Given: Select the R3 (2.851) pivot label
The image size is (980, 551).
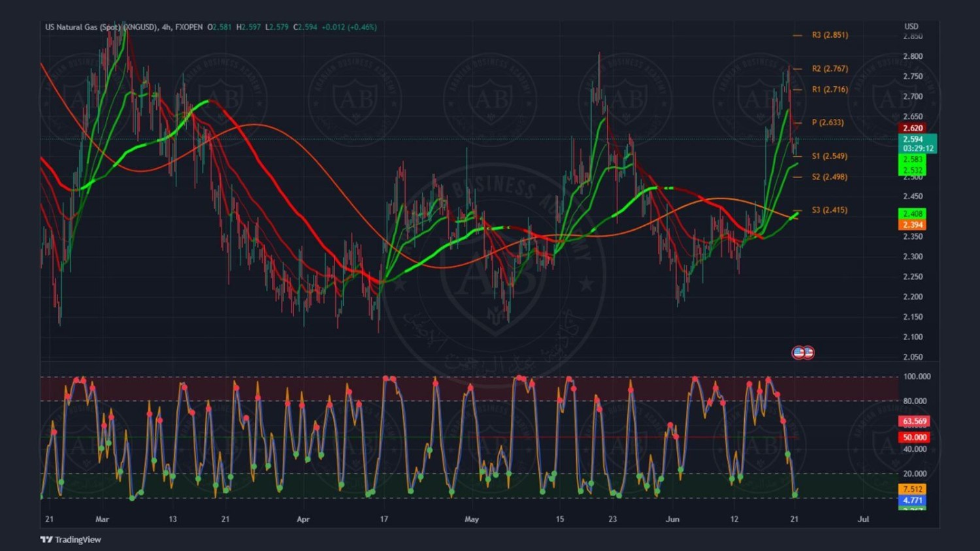Looking at the screenshot, I should pyautogui.click(x=830, y=35).
